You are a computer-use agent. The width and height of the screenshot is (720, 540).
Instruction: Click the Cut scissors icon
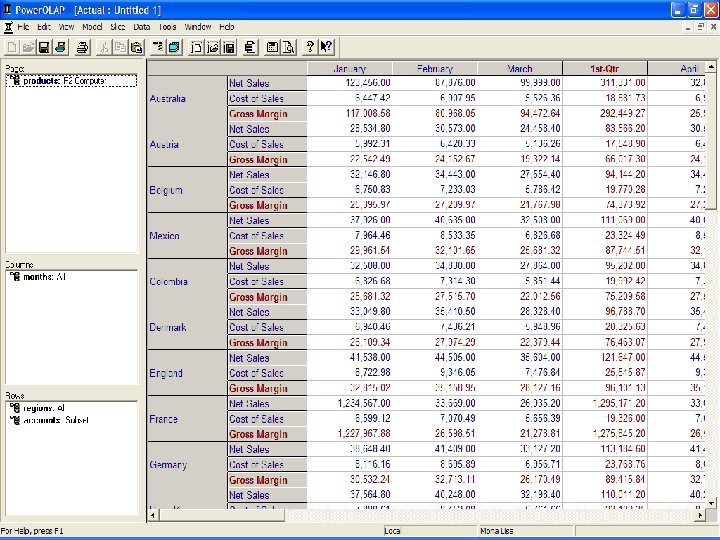pos(105,47)
